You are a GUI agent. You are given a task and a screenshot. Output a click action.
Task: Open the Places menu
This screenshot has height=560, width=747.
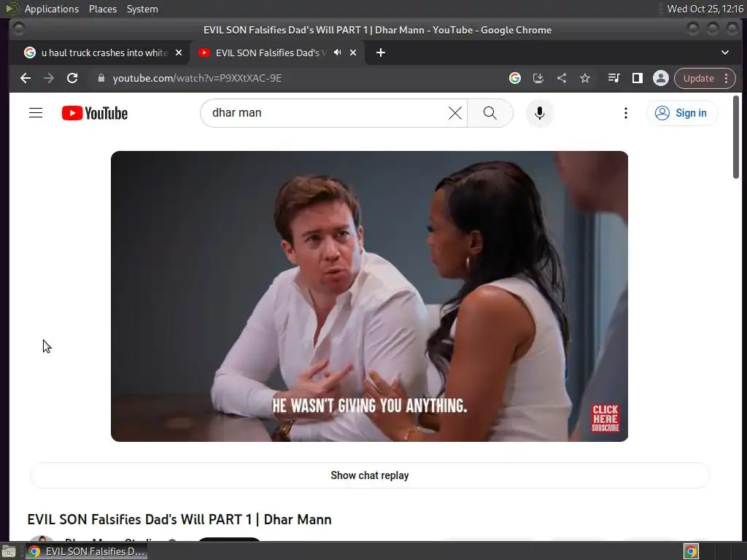point(102,9)
